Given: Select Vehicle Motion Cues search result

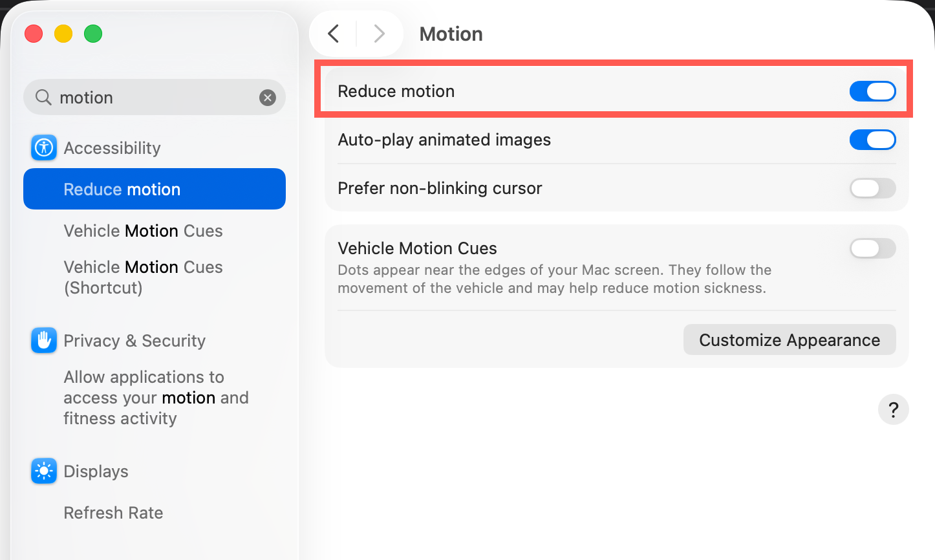Looking at the screenshot, I should [x=143, y=231].
